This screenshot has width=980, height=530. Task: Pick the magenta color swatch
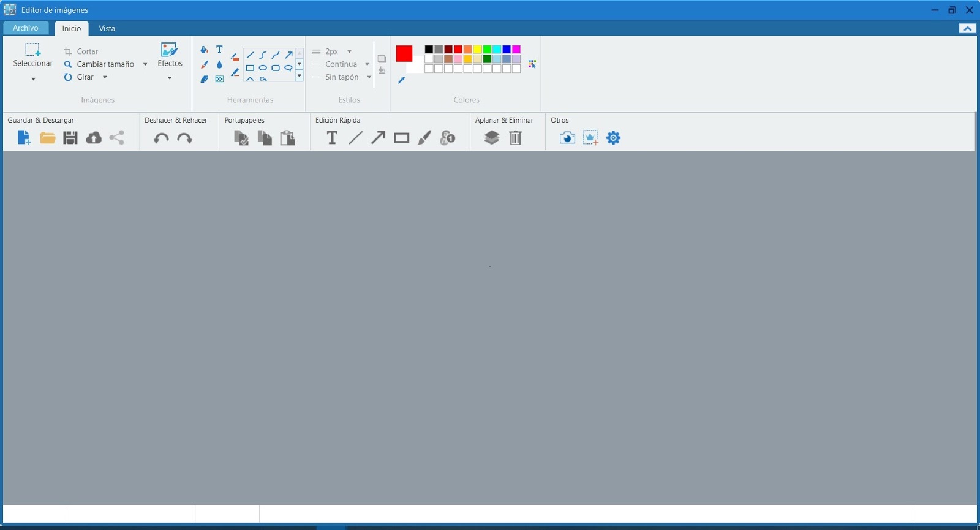point(516,50)
